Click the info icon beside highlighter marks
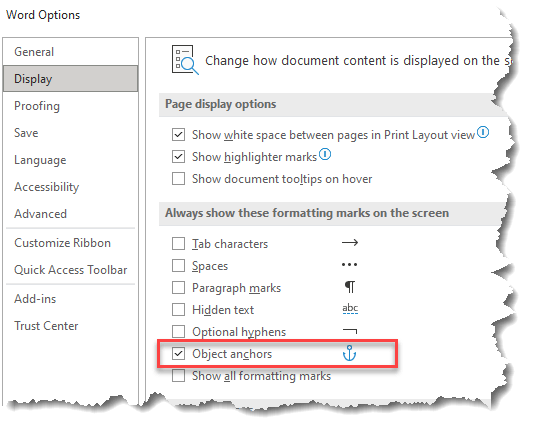 [325, 154]
